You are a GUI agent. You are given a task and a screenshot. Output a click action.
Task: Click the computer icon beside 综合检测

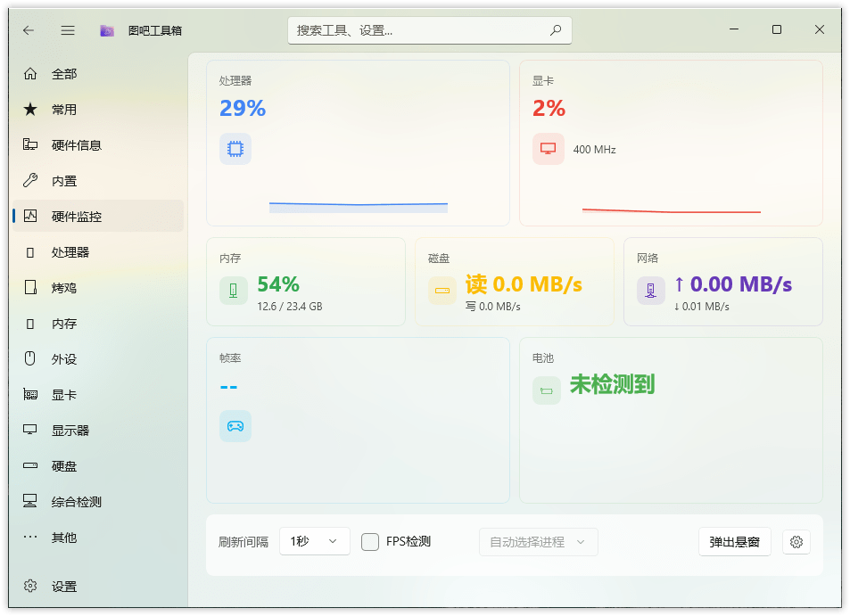pyautogui.click(x=30, y=501)
